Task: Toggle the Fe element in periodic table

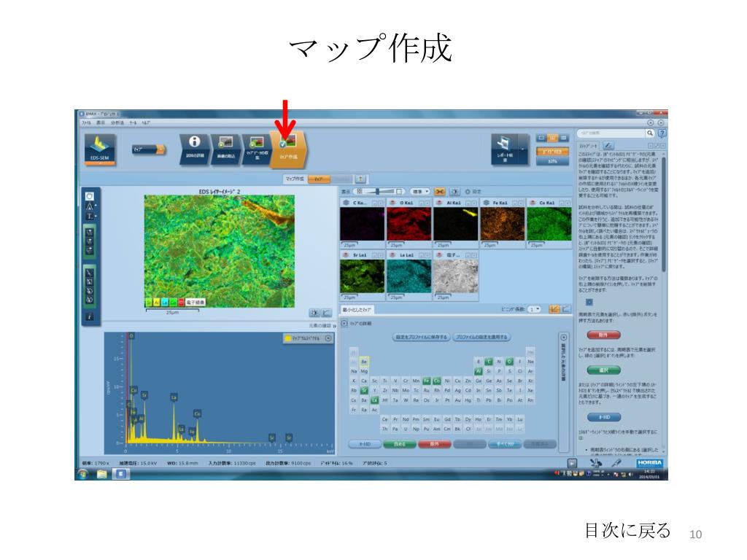Action: tap(426, 381)
